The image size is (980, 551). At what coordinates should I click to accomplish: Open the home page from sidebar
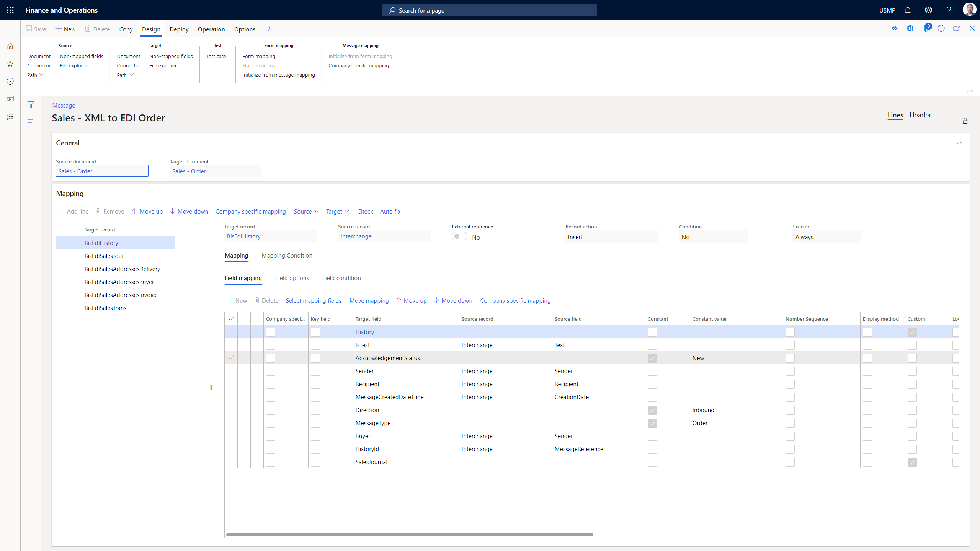click(10, 46)
